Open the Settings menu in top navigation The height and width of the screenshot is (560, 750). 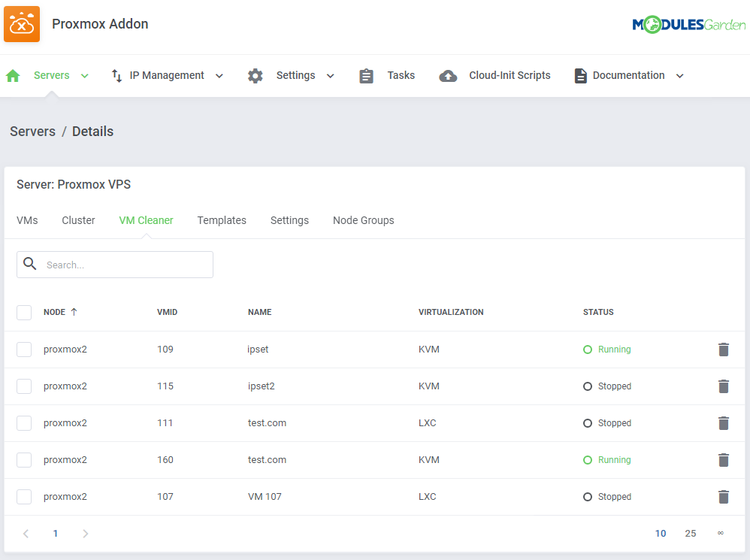click(x=295, y=76)
